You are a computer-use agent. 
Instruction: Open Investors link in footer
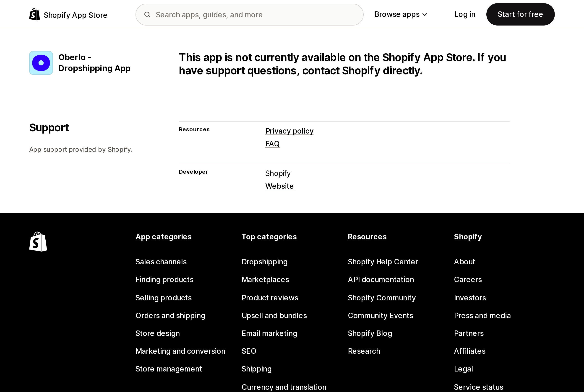click(x=470, y=298)
